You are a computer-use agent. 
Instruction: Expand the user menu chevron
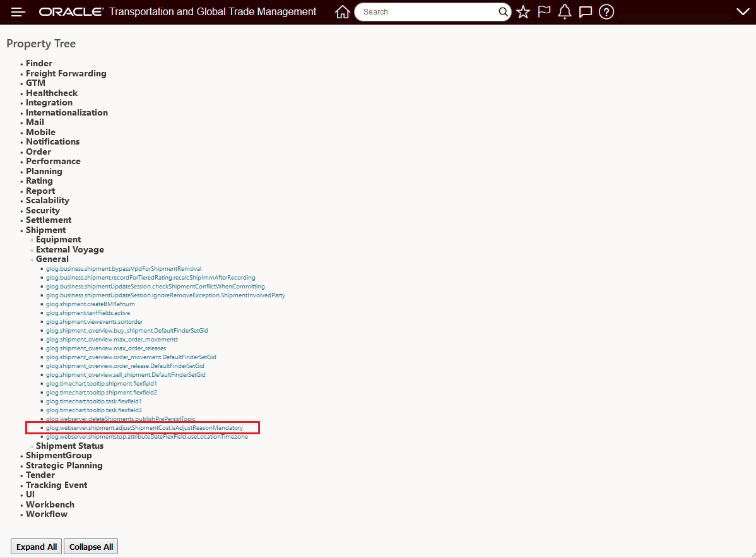point(743,12)
